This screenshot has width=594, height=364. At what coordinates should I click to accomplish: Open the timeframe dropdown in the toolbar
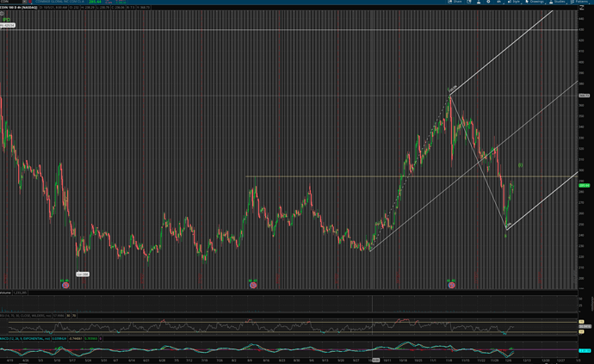[x=499, y=2]
